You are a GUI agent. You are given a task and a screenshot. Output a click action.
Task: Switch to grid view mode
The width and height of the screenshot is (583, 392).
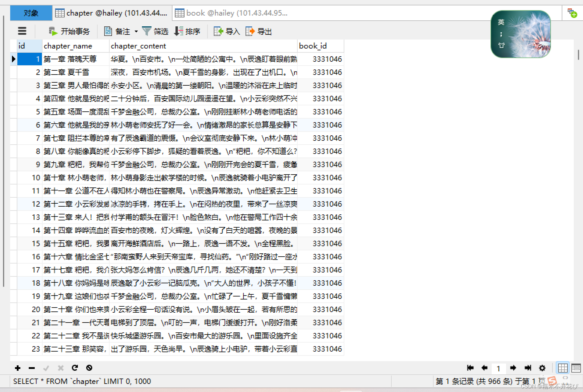[x=562, y=368]
